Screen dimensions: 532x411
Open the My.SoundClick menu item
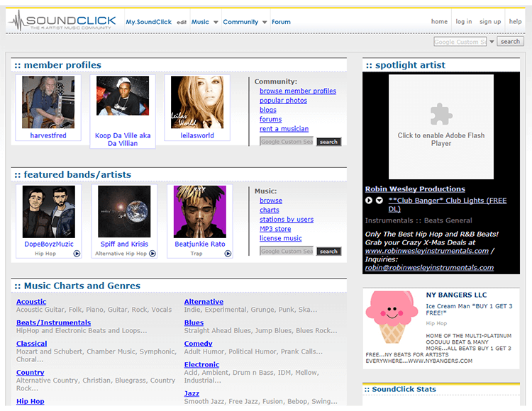149,22
